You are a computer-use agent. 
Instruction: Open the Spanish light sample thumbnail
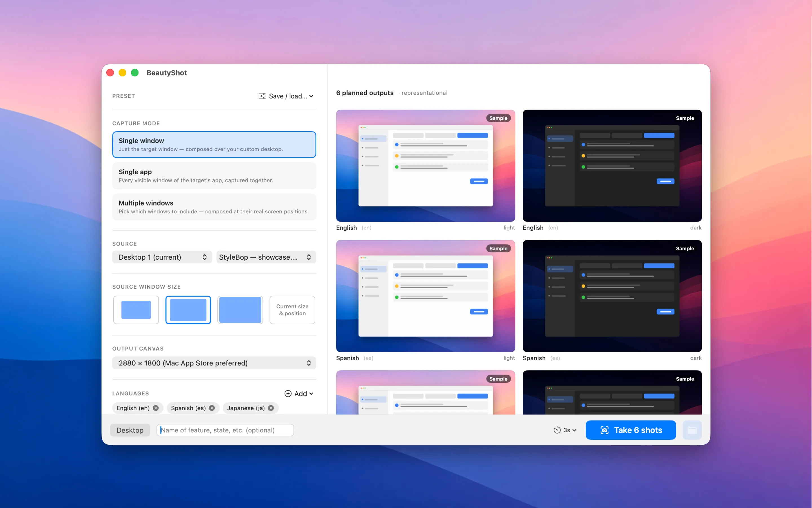[425, 296]
